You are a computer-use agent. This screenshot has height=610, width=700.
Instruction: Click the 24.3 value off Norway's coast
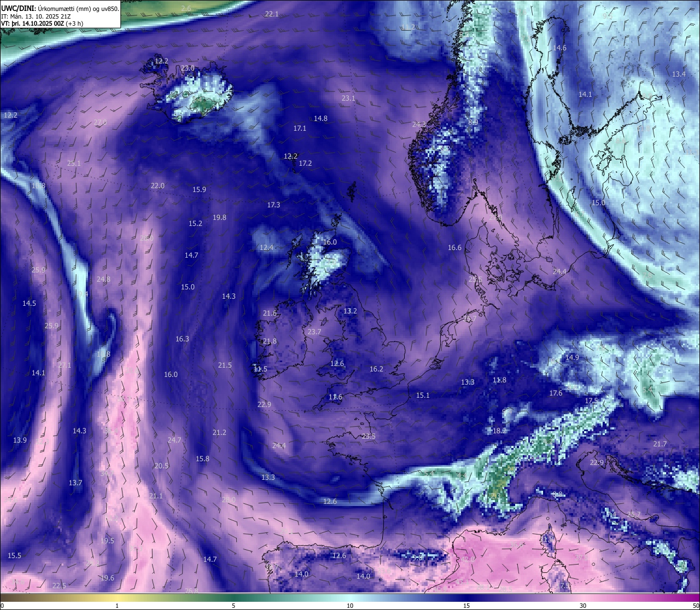[419, 124]
